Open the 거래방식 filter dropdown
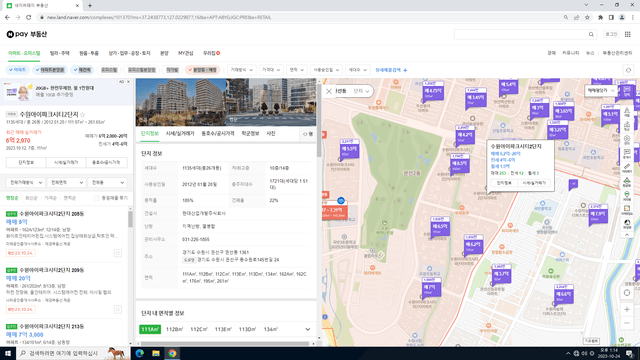Viewport: 640px width, 360px height. coord(242,70)
